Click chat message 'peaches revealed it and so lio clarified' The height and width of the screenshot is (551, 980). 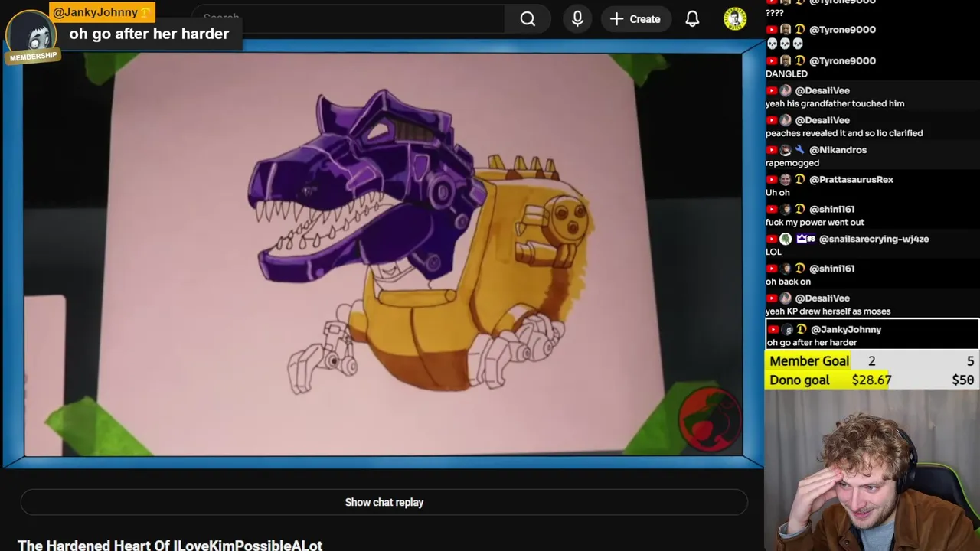coord(844,133)
